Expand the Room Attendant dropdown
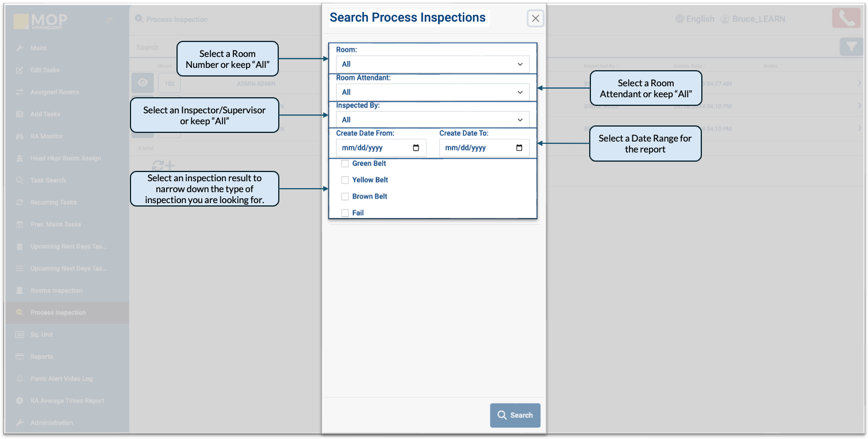The image size is (868, 439). (x=432, y=92)
